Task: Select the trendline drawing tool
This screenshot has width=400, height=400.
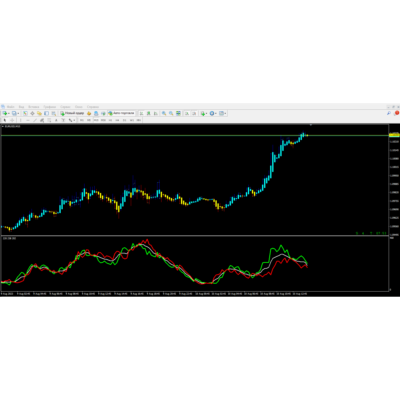Action: click(35, 120)
